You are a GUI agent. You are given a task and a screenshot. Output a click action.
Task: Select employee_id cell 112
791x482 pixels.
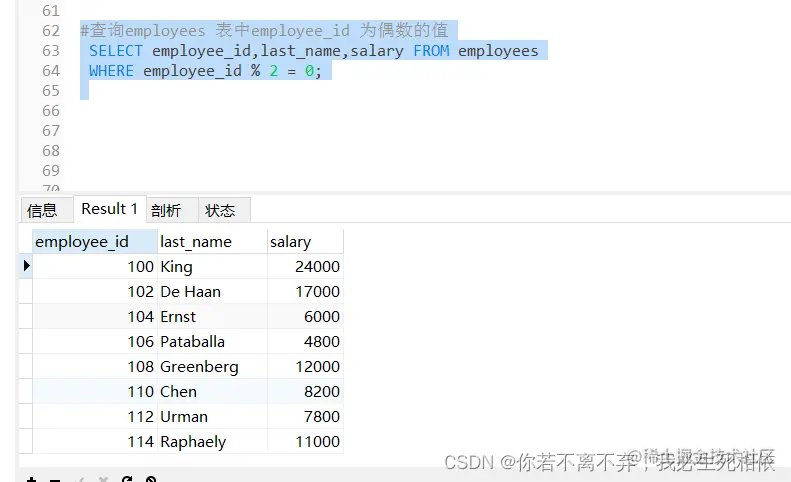tap(95, 416)
